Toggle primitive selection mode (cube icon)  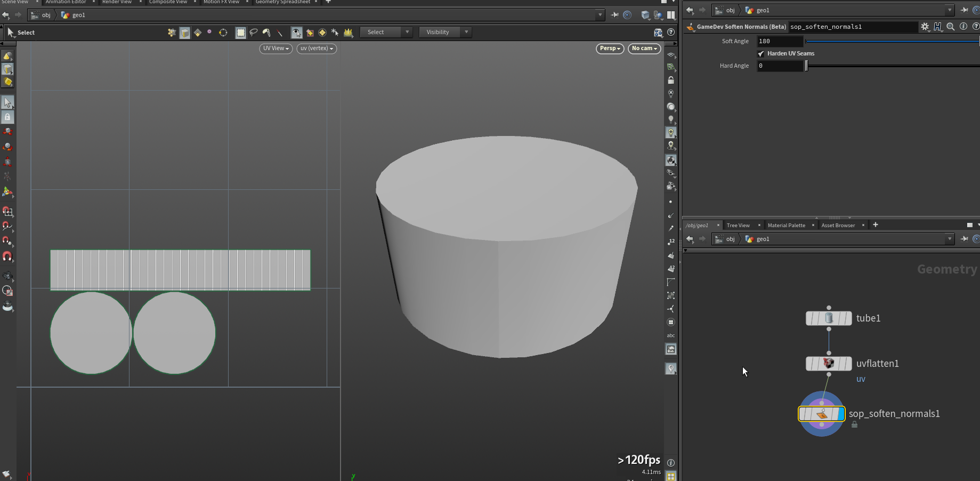(x=185, y=33)
